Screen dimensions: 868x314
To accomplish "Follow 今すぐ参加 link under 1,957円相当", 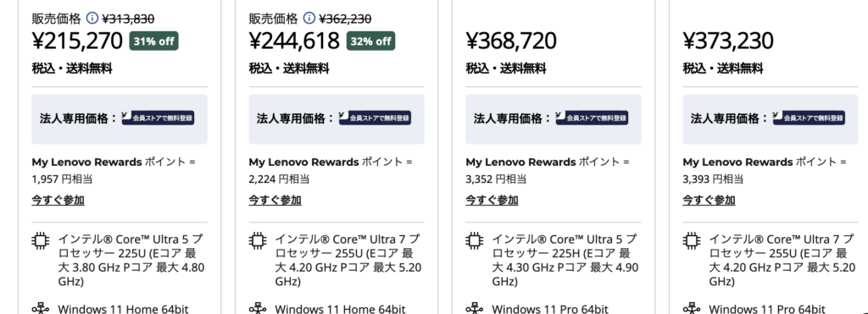I will coord(58,200).
